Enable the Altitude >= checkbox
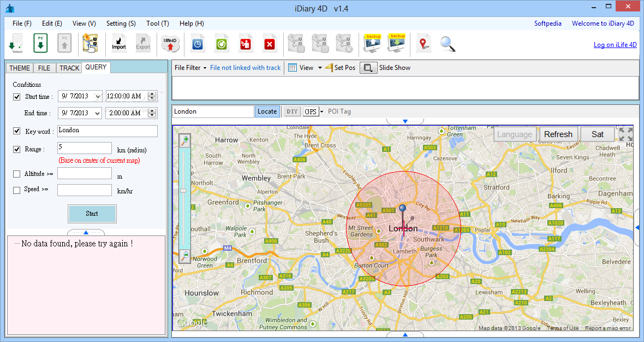The image size is (644, 342). point(16,174)
